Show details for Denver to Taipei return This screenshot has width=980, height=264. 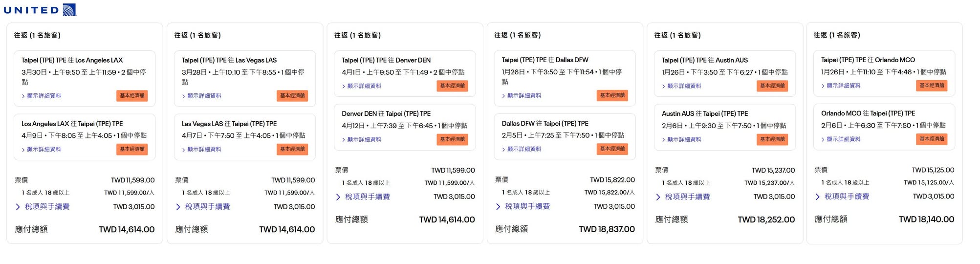364,140
